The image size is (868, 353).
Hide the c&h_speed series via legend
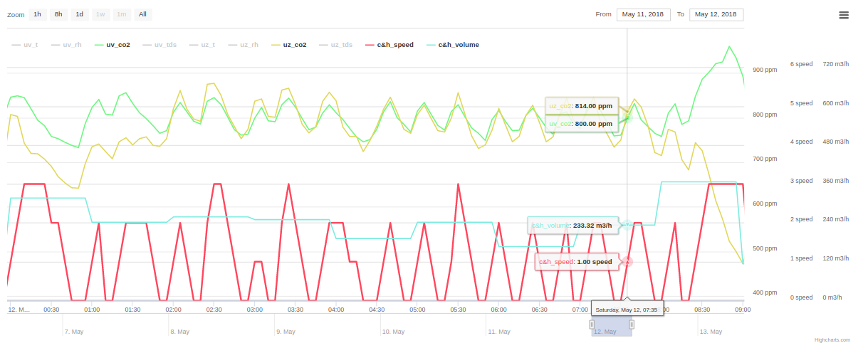pyautogui.click(x=389, y=45)
